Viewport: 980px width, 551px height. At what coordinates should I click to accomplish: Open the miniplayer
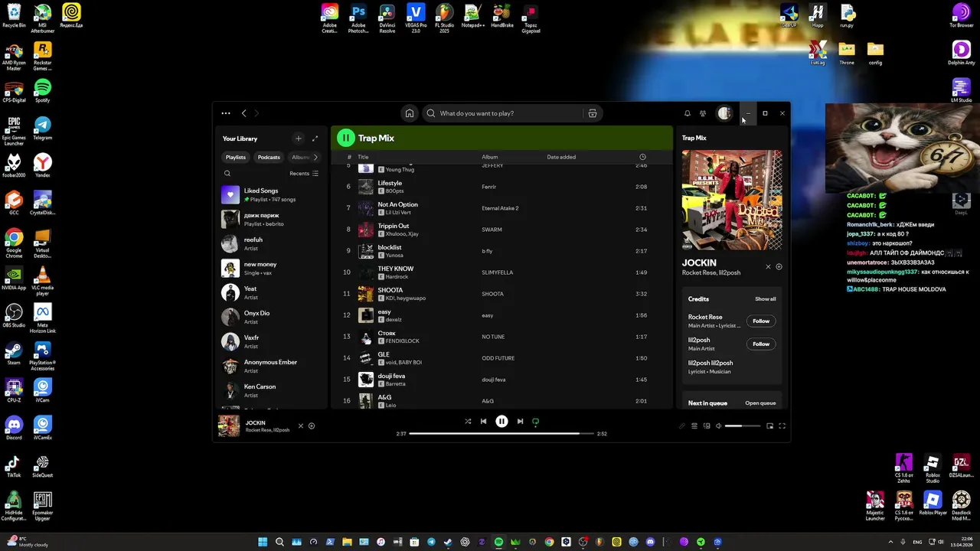[769, 425]
